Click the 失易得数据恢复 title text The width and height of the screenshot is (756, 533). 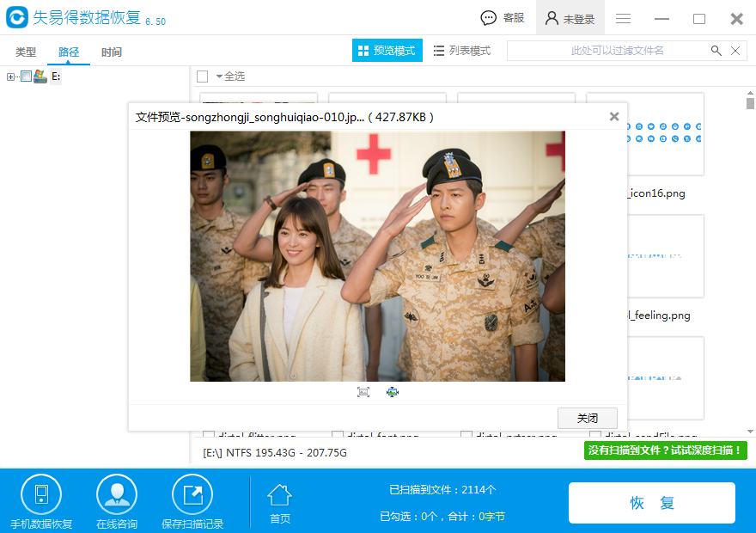tap(87, 17)
